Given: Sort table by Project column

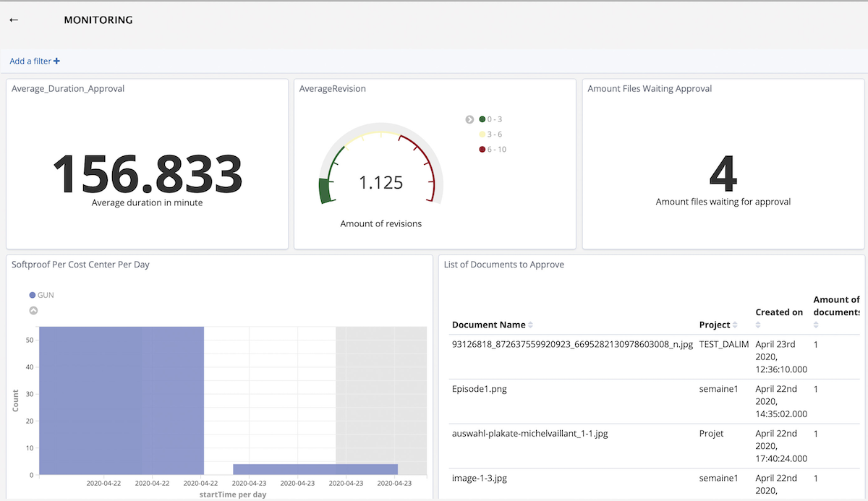Looking at the screenshot, I should click(719, 325).
